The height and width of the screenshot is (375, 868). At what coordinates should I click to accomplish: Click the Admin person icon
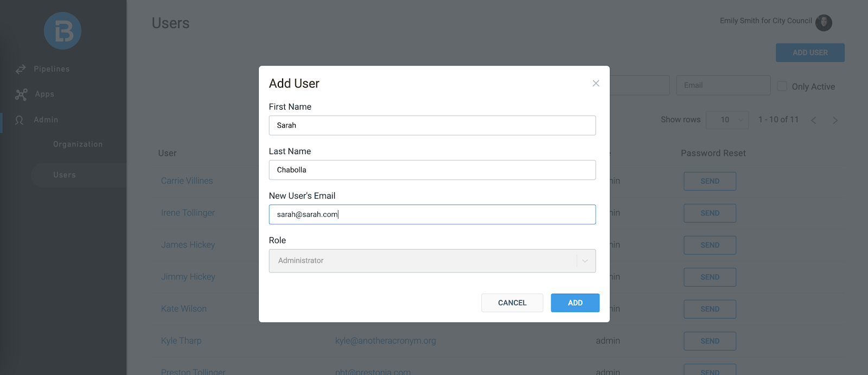coord(20,120)
